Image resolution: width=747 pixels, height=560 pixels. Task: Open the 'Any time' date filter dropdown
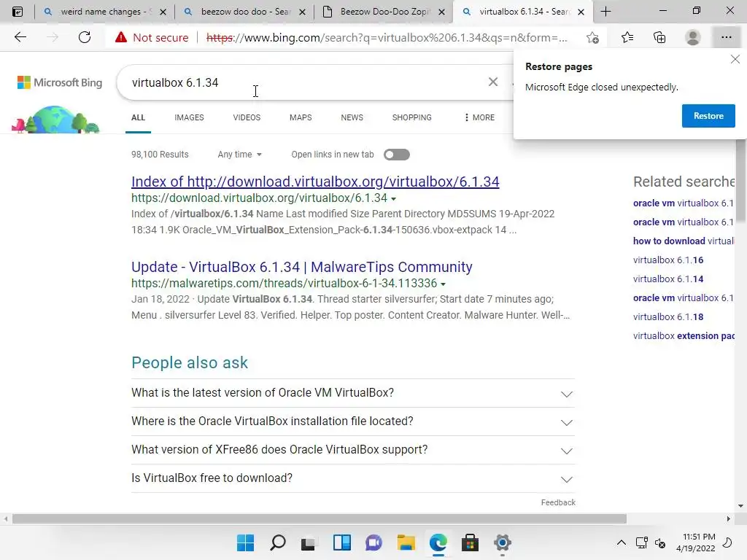point(239,155)
